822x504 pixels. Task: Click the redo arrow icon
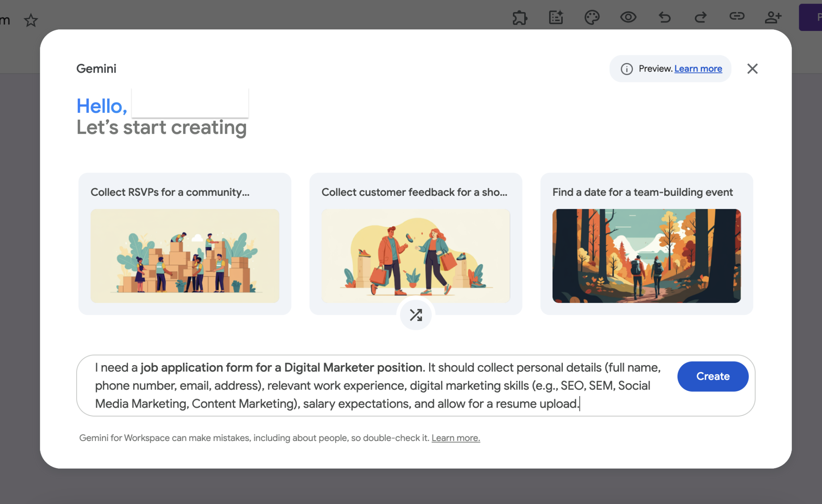[x=700, y=17]
